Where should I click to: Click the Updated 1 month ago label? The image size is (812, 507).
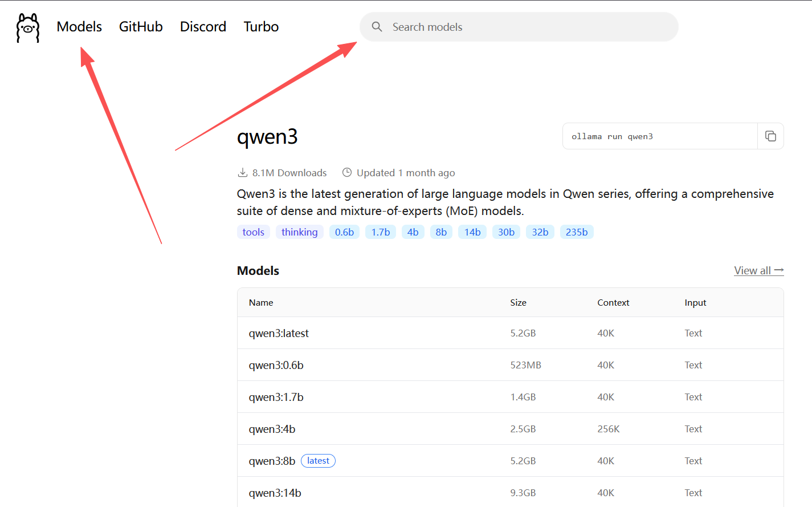pos(406,173)
